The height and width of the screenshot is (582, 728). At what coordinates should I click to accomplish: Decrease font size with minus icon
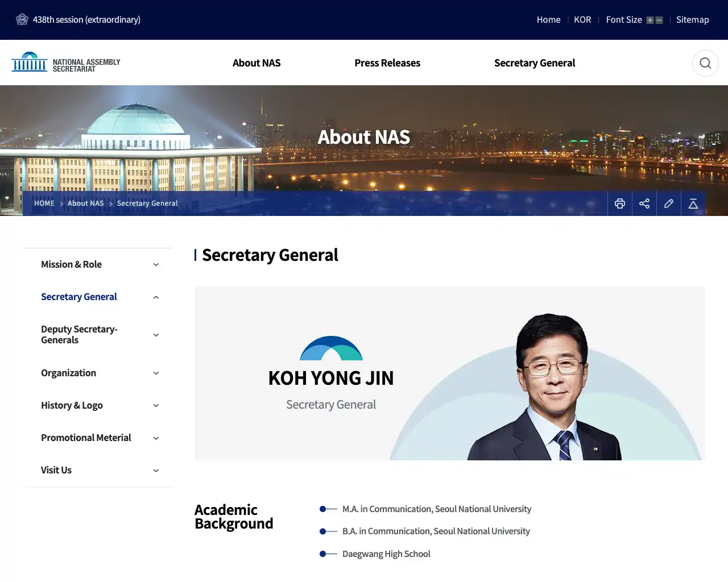point(659,20)
